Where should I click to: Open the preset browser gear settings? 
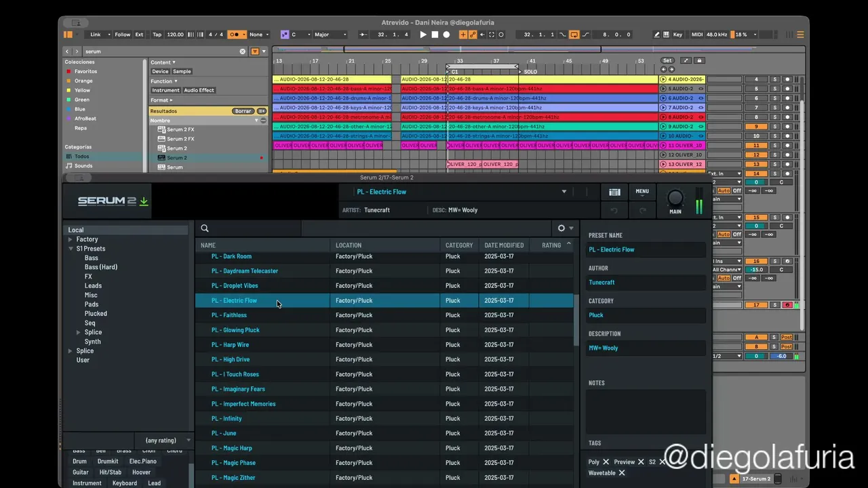[561, 228]
